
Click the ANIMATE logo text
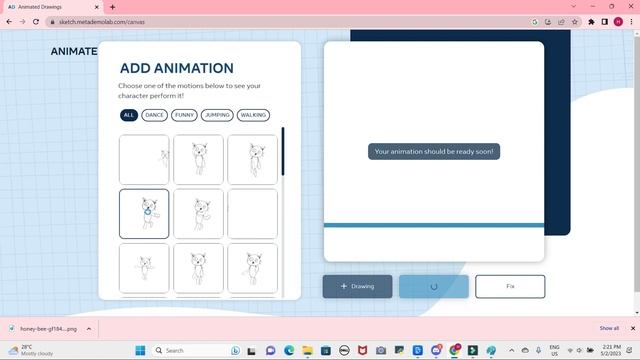[74, 51]
